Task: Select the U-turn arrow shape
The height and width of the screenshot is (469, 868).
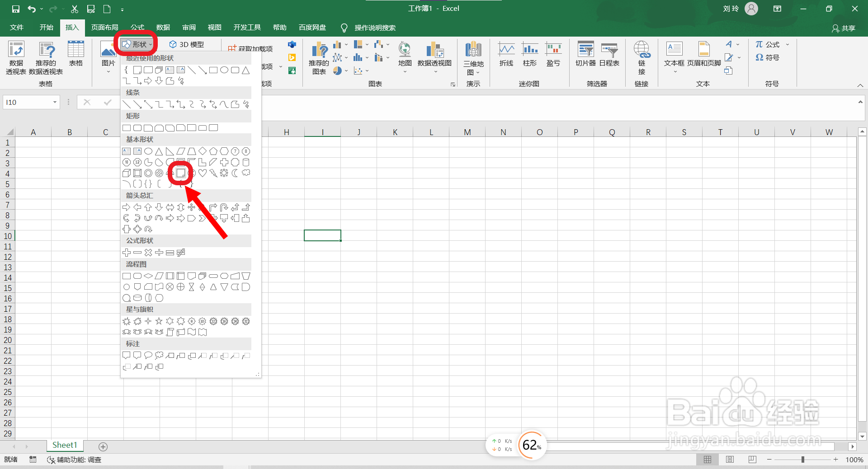Action: [x=224, y=207]
